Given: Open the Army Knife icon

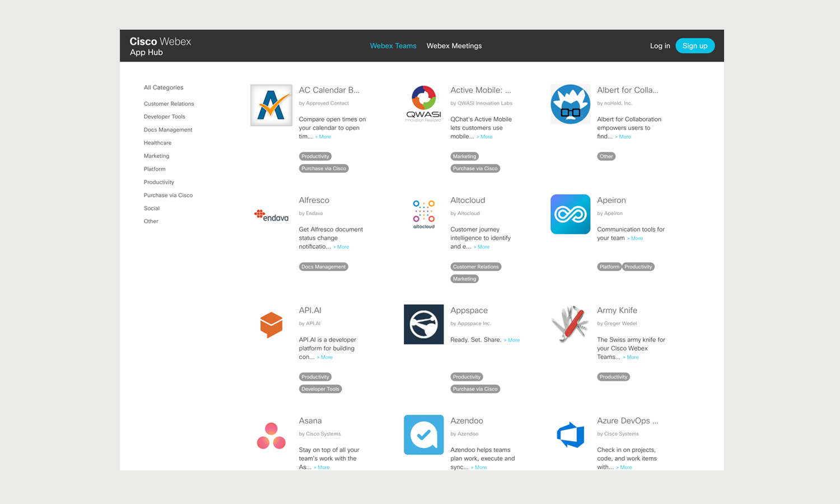Looking at the screenshot, I should pyautogui.click(x=570, y=324).
